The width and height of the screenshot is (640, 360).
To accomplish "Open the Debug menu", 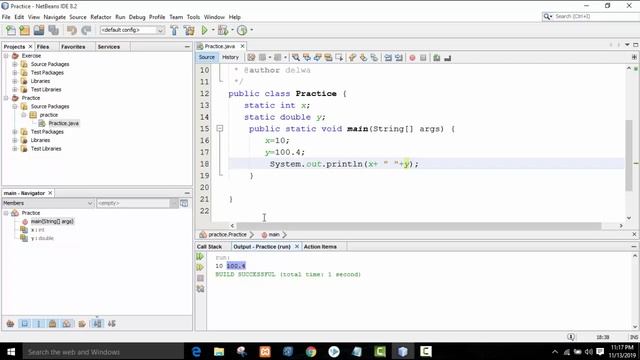I will 137,17.
